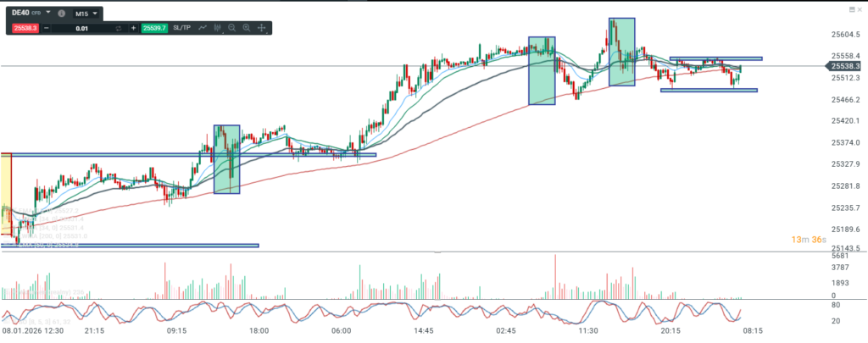The height and width of the screenshot is (343, 868).
Task: Select the upper blue rectangle near 25558.4
Action: pyautogui.click(x=715, y=58)
